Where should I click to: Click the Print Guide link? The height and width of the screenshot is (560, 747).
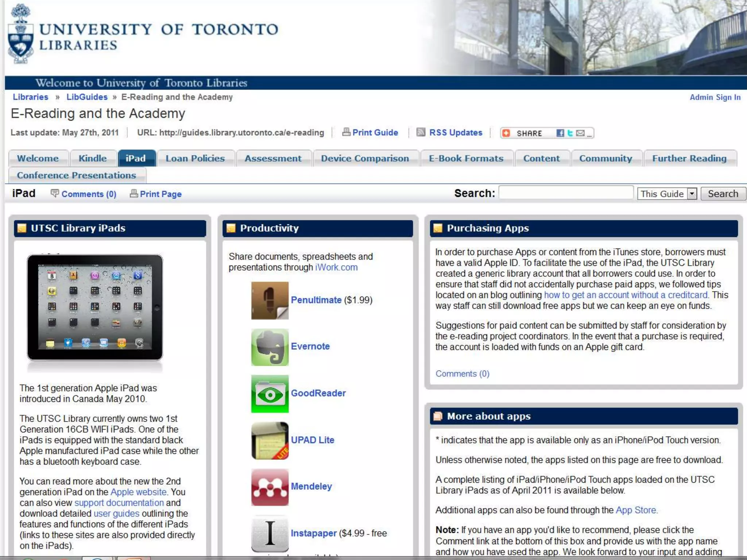pos(375,133)
